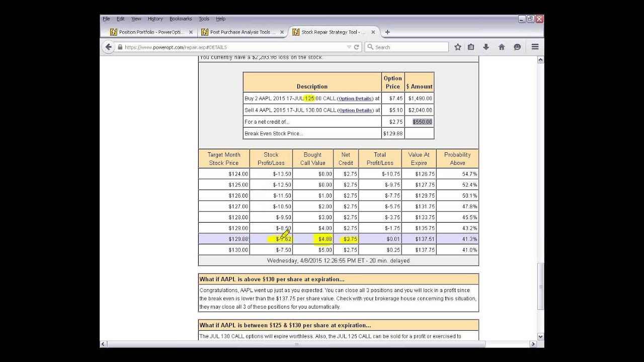Click the 54.7% probability cell
The width and height of the screenshot is (644, 362).
(x=457, y=174)
